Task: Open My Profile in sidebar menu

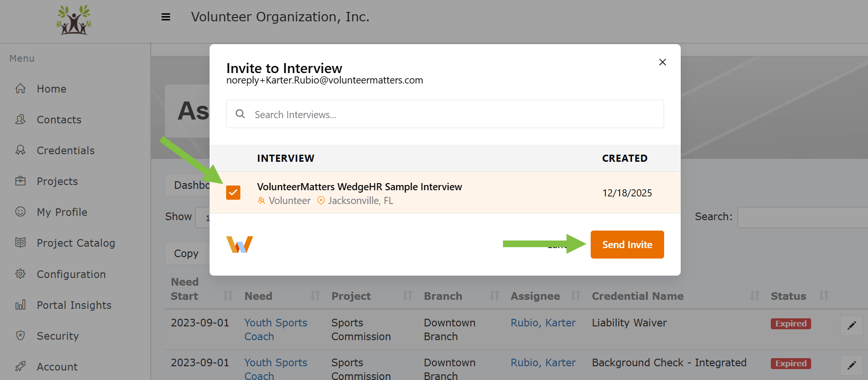Action: (62, 212)
